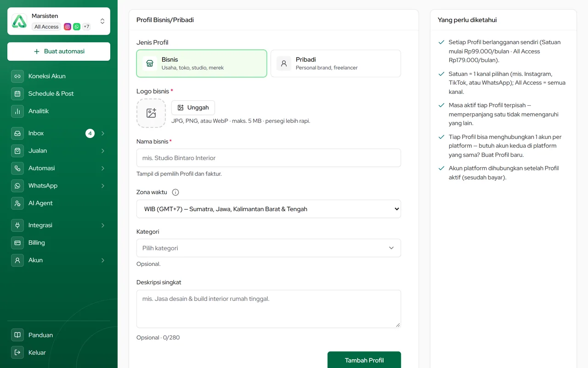Click the Instagram channel badge icon
The height and width of the screenshot is (368, 588).
click(x=68, y=27)
